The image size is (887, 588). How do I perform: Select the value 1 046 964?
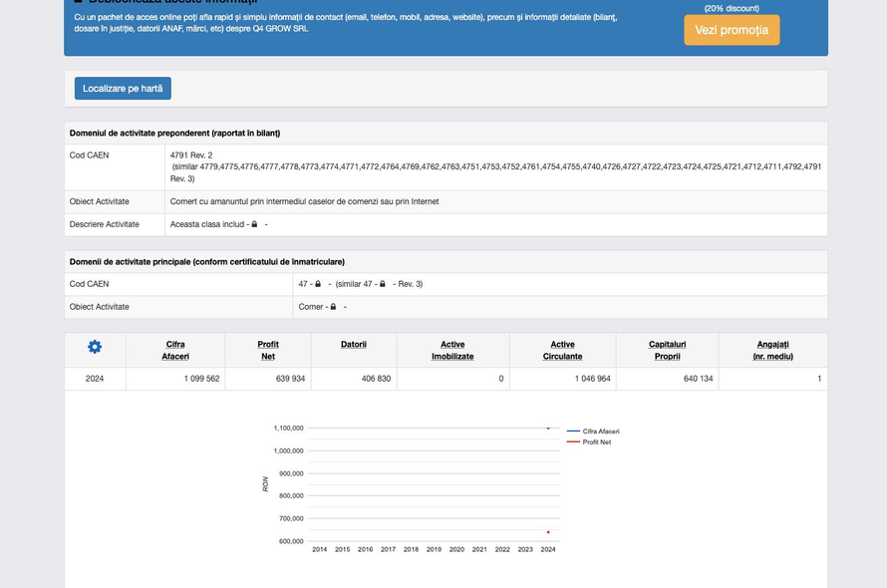593,379
